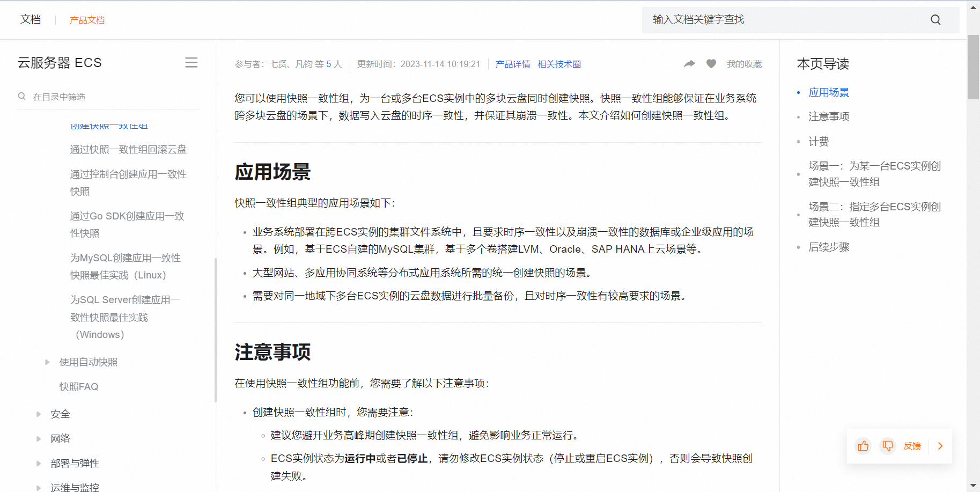The width and height of the screenshot is (980, 492).
Task: Click the 反馈 feedback button
Action: 912,446
